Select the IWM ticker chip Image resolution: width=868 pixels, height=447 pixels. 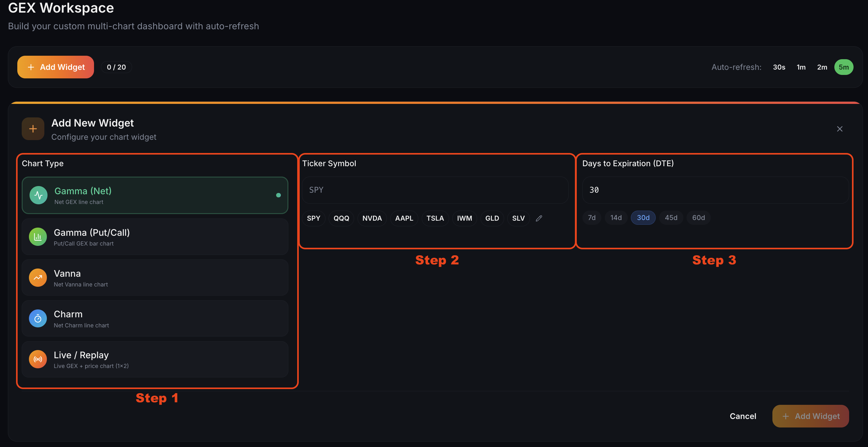click(464, 218)
